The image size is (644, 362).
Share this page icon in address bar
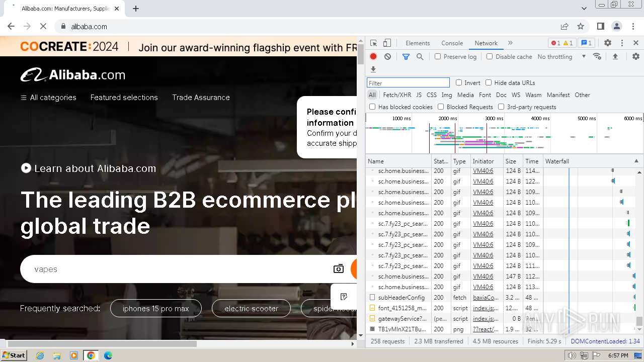tap(565, 26)
